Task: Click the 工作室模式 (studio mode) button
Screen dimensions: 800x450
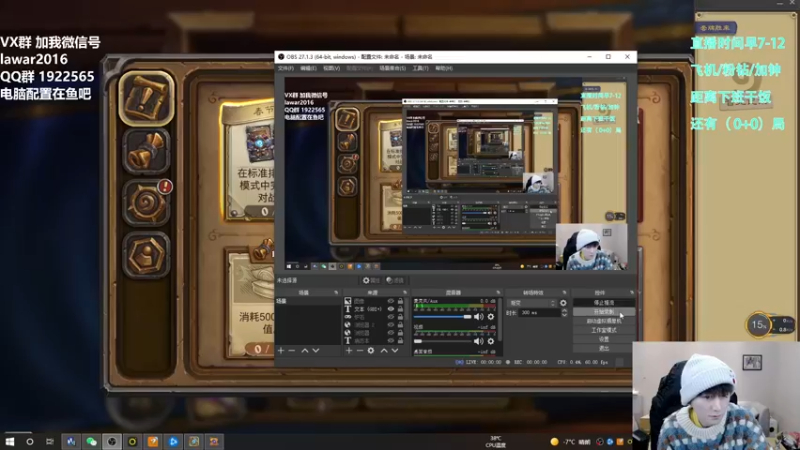Action: (604, 330)
